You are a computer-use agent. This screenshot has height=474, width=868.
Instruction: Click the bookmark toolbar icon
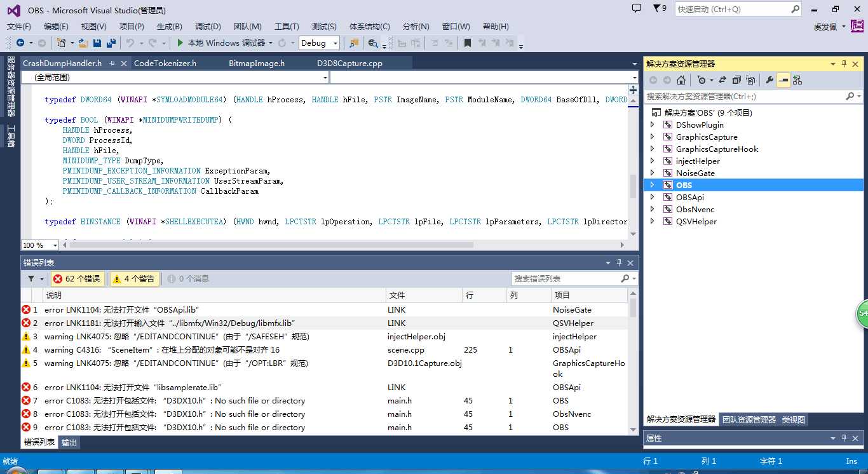pyautogui.click(x=468, y=43)
